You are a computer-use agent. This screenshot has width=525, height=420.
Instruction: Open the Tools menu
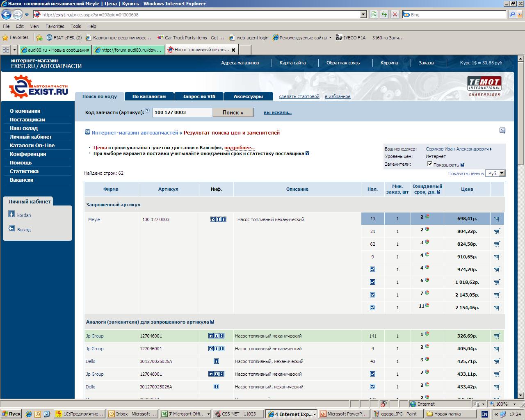pos(76,26)
